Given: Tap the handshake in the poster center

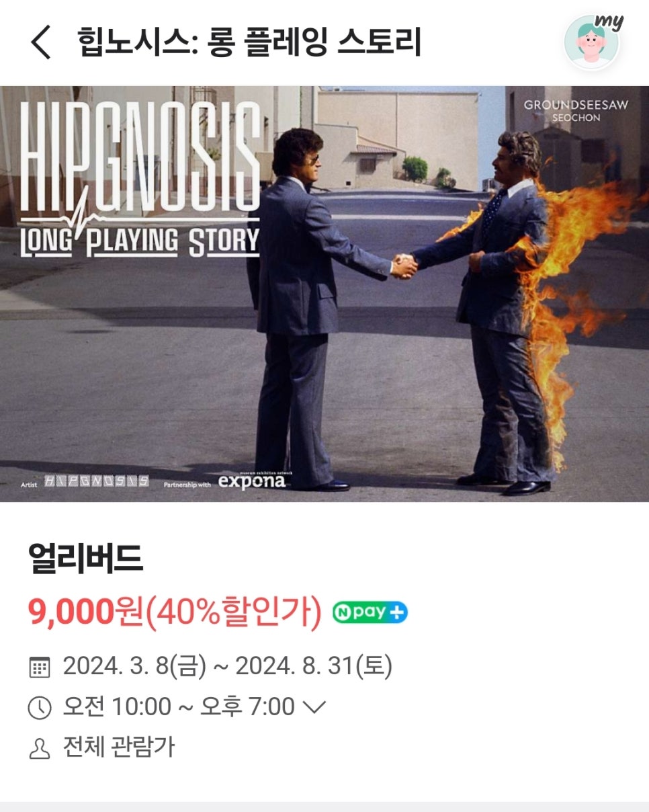Looking at the screenshot, I should click(404, 265).
